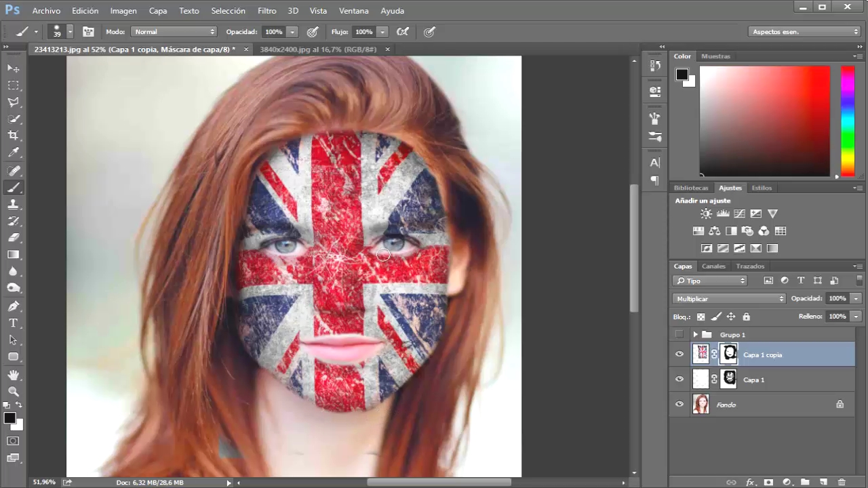The width and height of the screenshot is (868, 488).
Task: Open the brush panel toggle icon
Action: pos(88,32)
